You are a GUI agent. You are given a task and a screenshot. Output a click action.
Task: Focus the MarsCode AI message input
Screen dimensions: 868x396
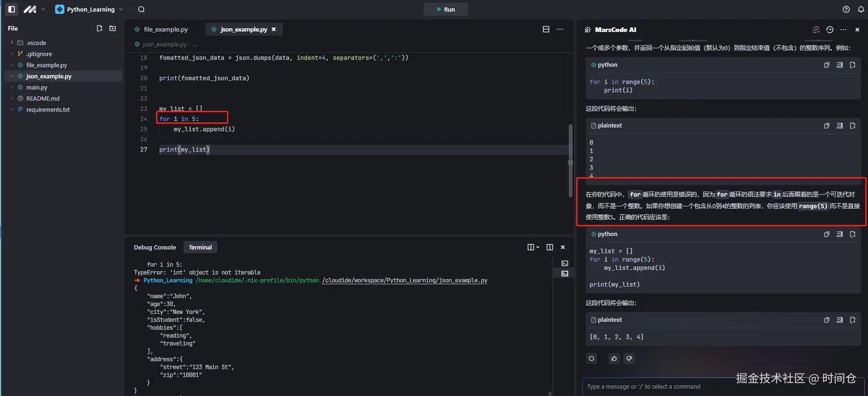723,387
